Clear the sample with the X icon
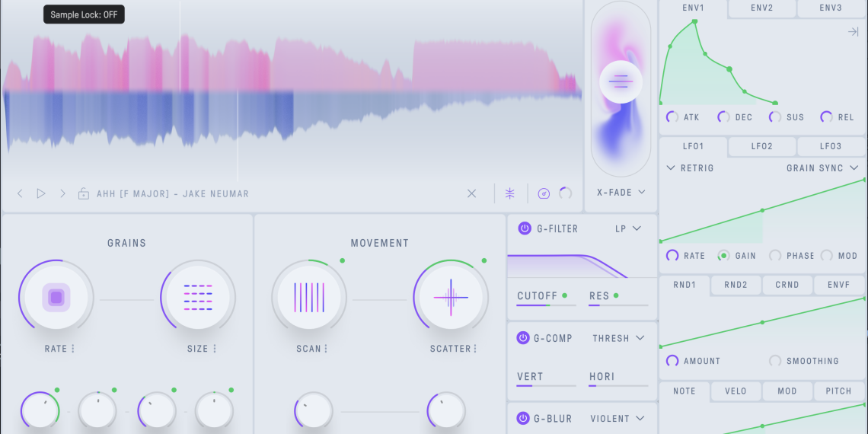Image resolution: width=868 pixels, height=434 pixels. [x=471, y=193]
